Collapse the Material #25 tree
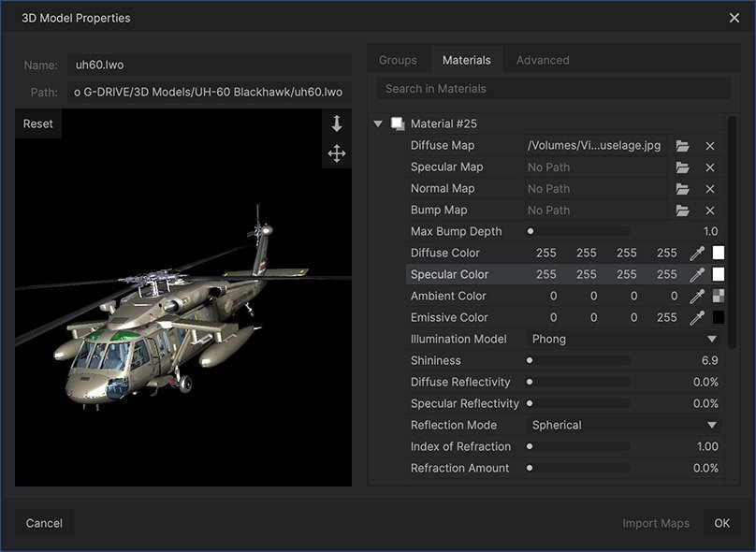The height and width of the screenshot is (552, 756). coord(378,123)
